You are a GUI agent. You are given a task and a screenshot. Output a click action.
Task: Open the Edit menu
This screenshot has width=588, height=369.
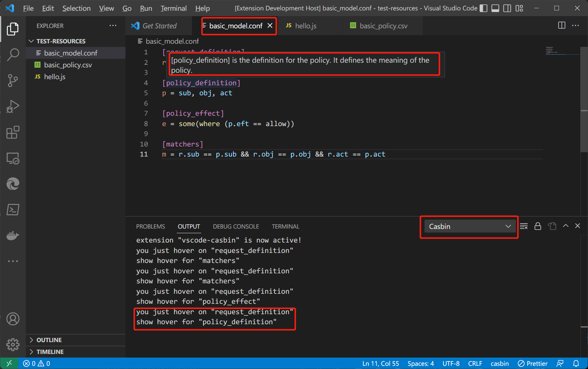(48, 8)
